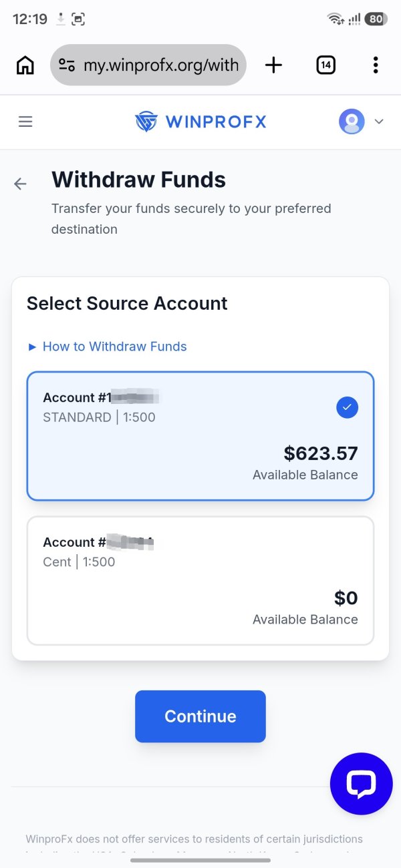Open the browser three-dot overflow menu
Viewport: 401px width, 868px height.
[x=376, y=65]
